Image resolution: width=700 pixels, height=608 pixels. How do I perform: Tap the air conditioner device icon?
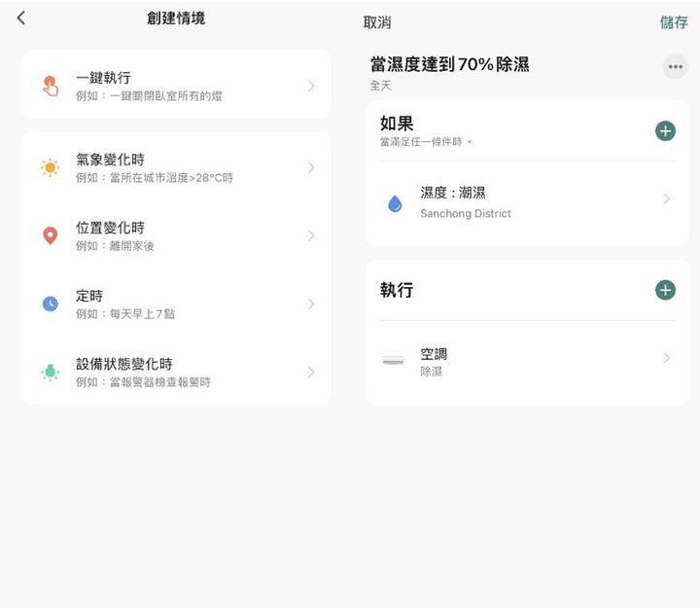[x=394, y=360]
